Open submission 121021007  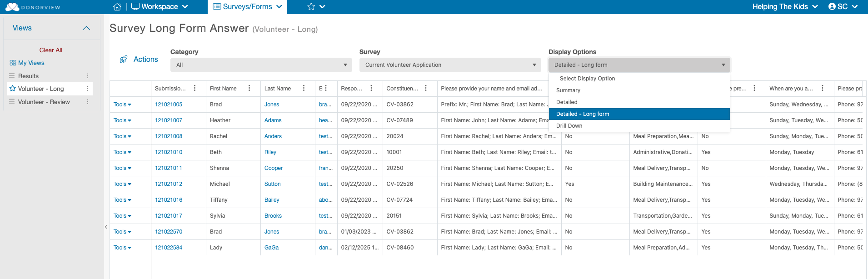tap(169, 120)
